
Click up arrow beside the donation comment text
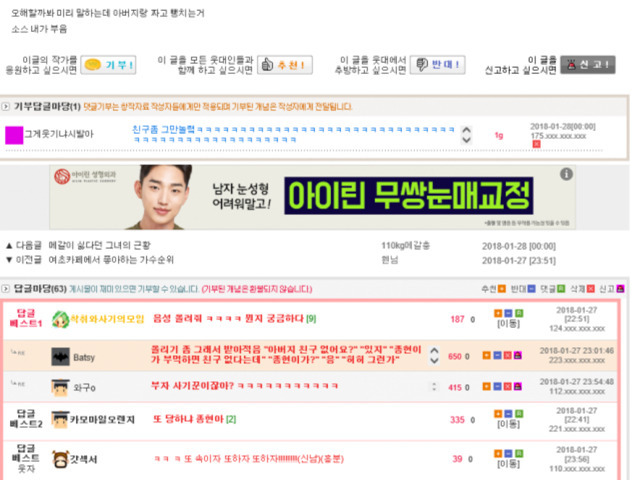[x=466, y=130]
